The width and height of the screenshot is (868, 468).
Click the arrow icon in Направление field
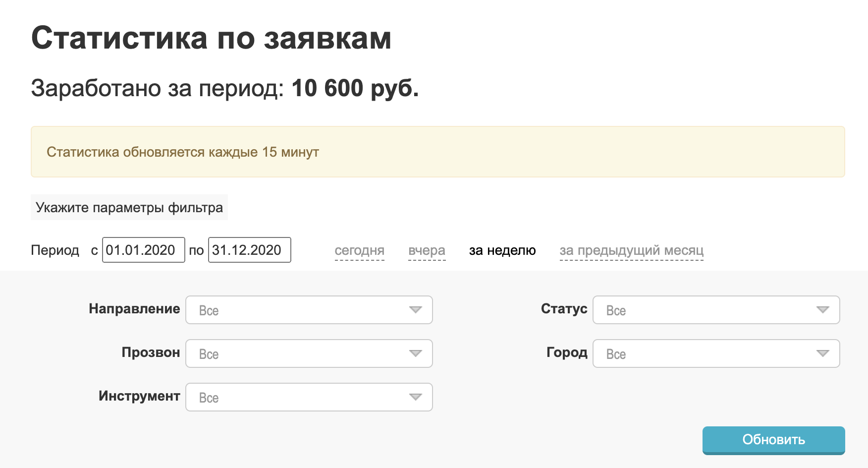click(416, 310)
